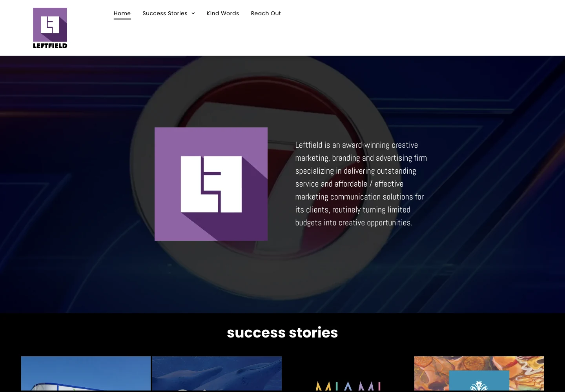565x392 pixels.
Task: Open the whale underwater success story thumbnail
Action: click(217, 374)
